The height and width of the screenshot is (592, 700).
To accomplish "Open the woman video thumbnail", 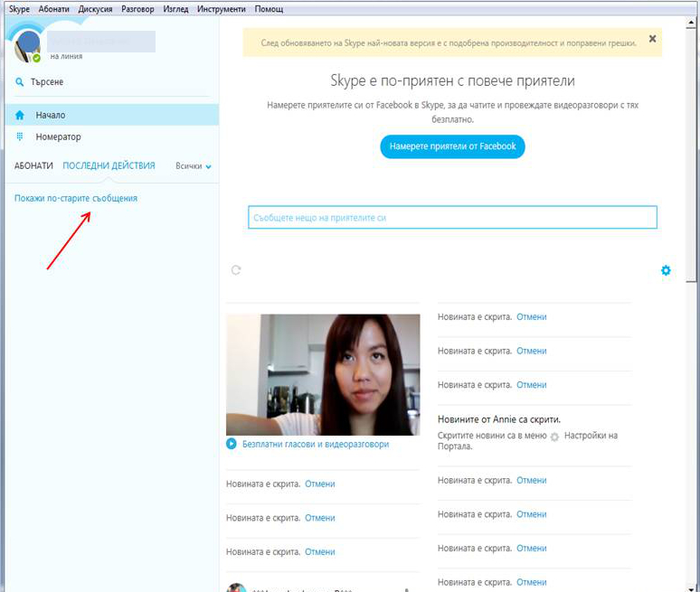I will pos(323,375).
